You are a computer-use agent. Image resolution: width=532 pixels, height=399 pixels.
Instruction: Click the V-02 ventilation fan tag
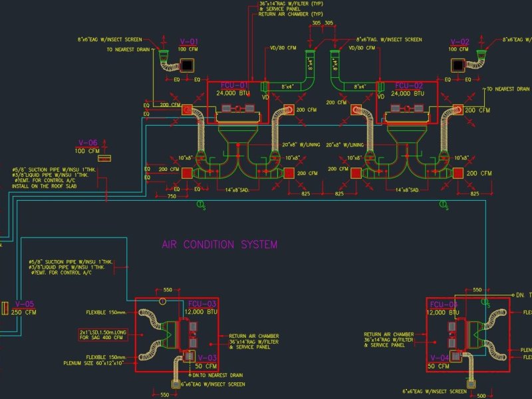coord(460,42)
